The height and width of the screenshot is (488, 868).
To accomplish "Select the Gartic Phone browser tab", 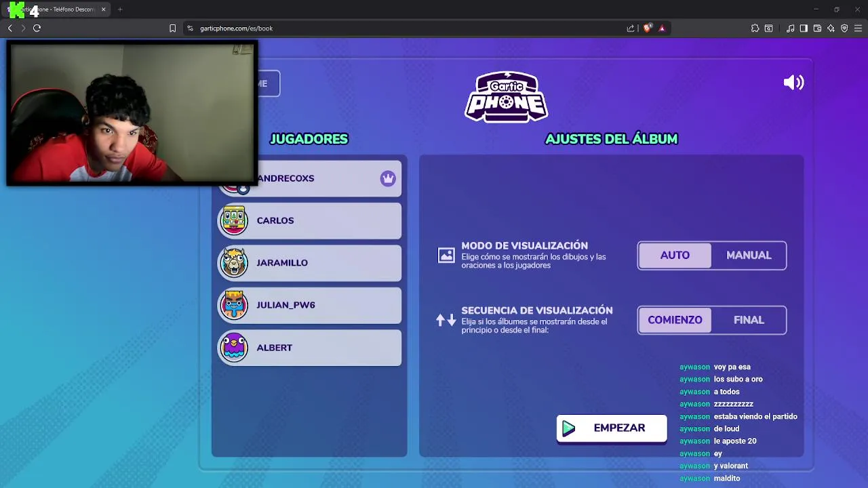I will (57, 9).
